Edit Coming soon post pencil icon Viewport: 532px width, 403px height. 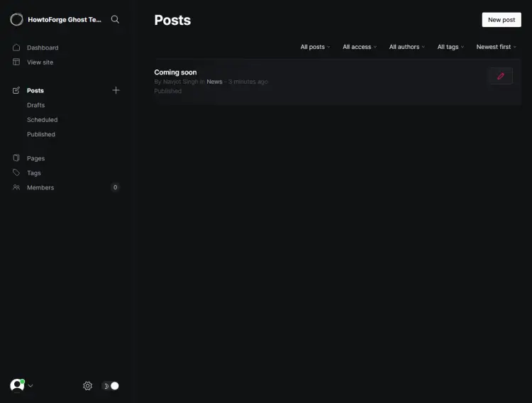501,76
